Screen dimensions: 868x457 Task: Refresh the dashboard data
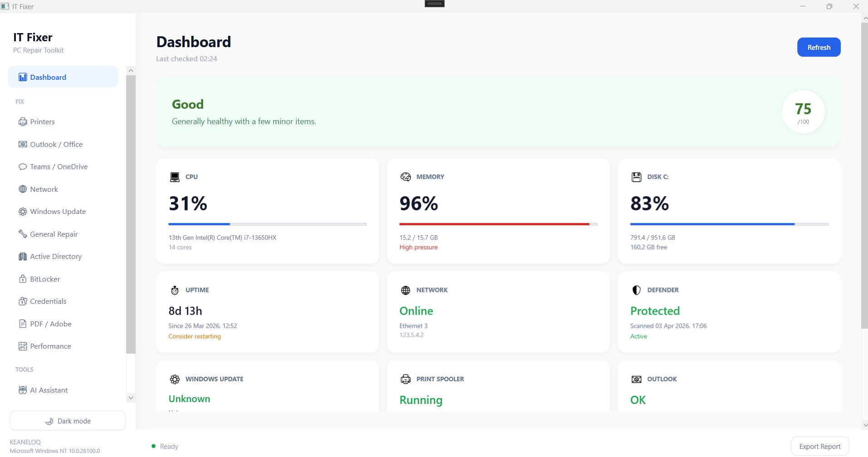(x=819, y=47)
